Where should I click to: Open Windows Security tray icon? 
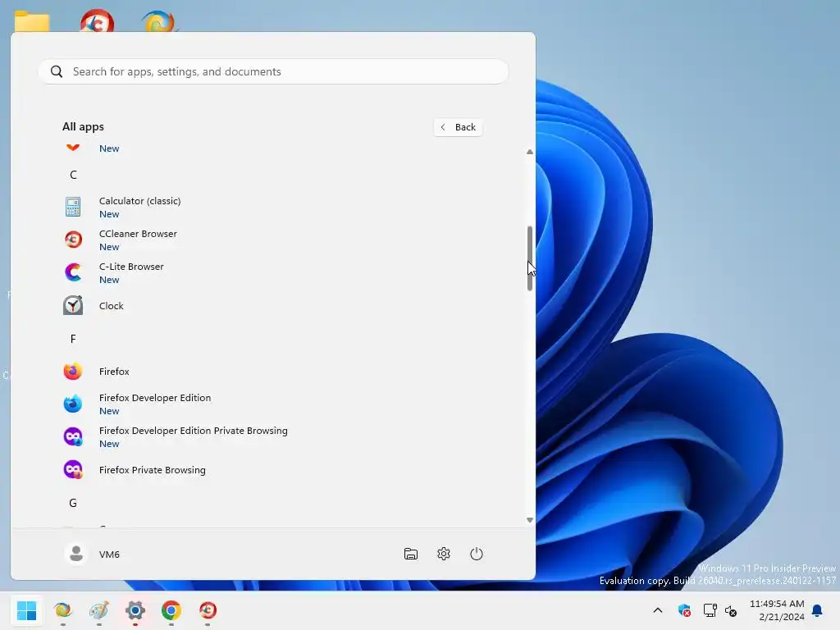coord(684,610)
